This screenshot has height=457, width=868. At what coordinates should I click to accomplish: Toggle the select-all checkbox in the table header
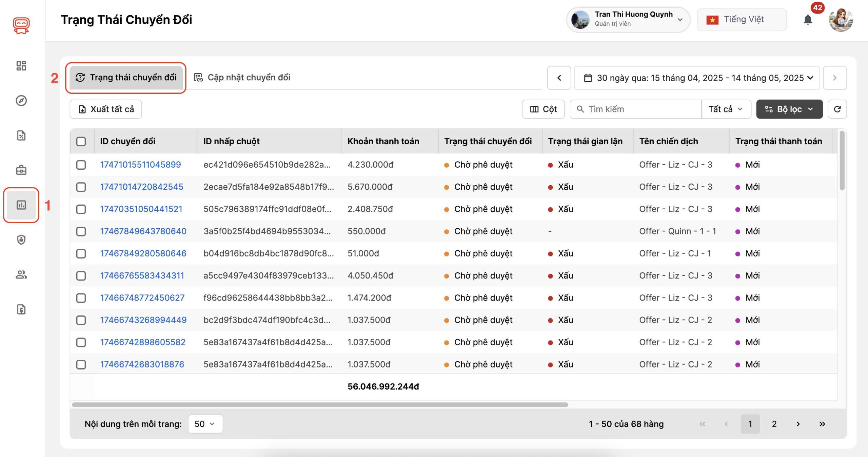pos(81,141)
